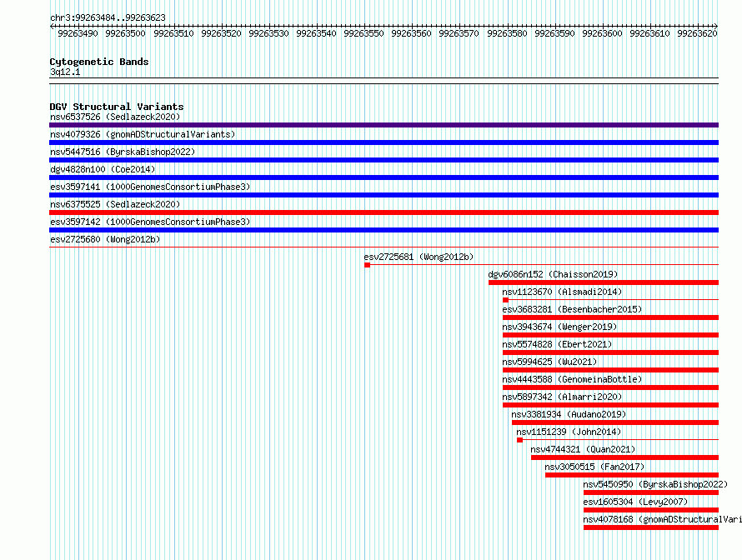Click the red start block of esv2725681
The height and width of the screenshot is (560, 742).
click(x=367, y=265)
